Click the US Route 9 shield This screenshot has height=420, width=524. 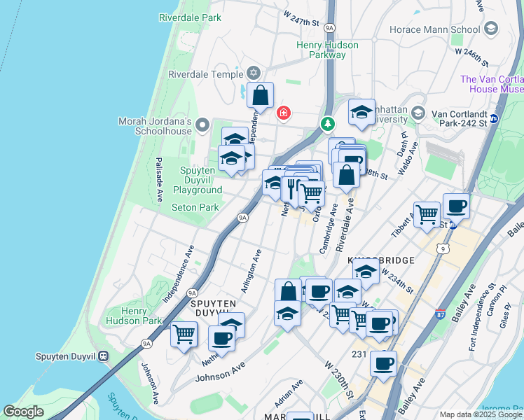[443, 248]
